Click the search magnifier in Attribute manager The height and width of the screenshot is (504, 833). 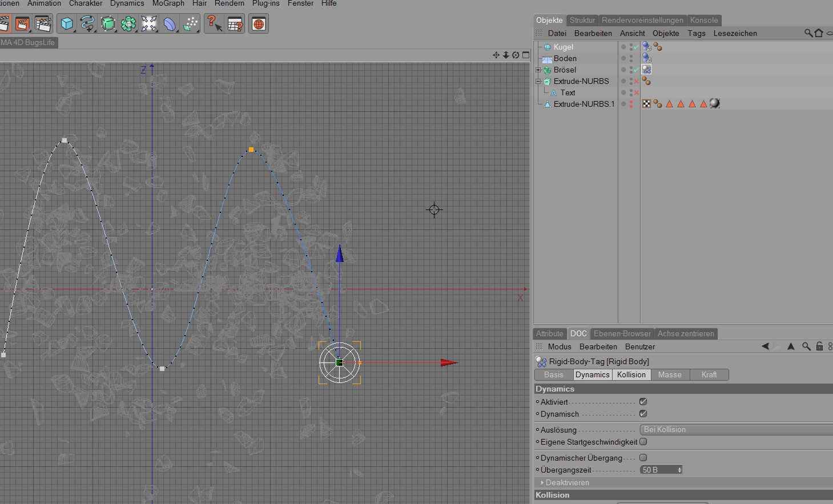click(806, 346)
